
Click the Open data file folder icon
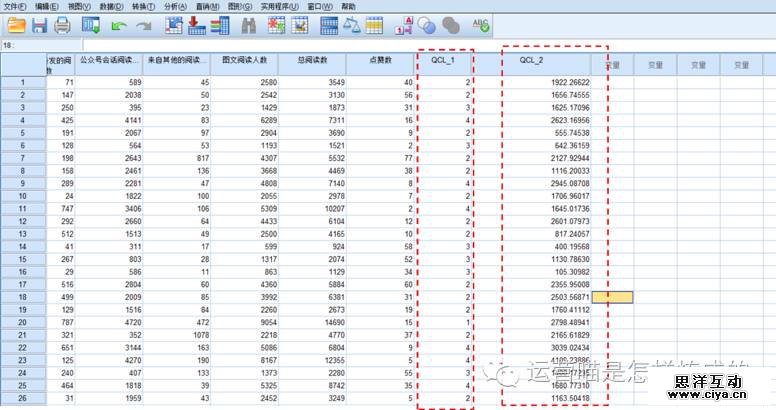point(14,25)
